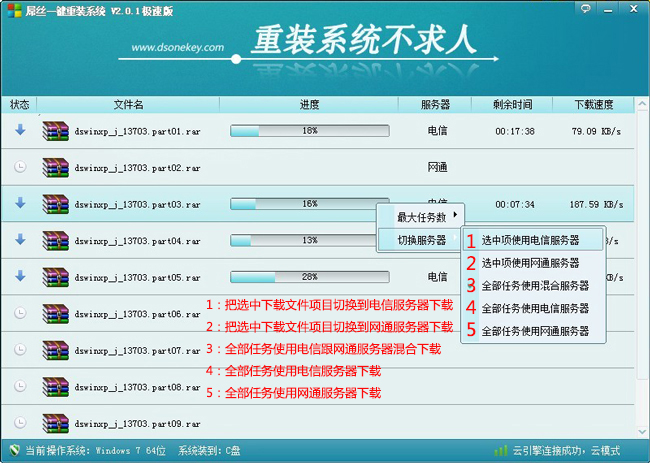Viewport: 650px width, 463px height.
Task: Click the RAR icon for dswinxp_j_13703.part02.rar
Action: 56,168
